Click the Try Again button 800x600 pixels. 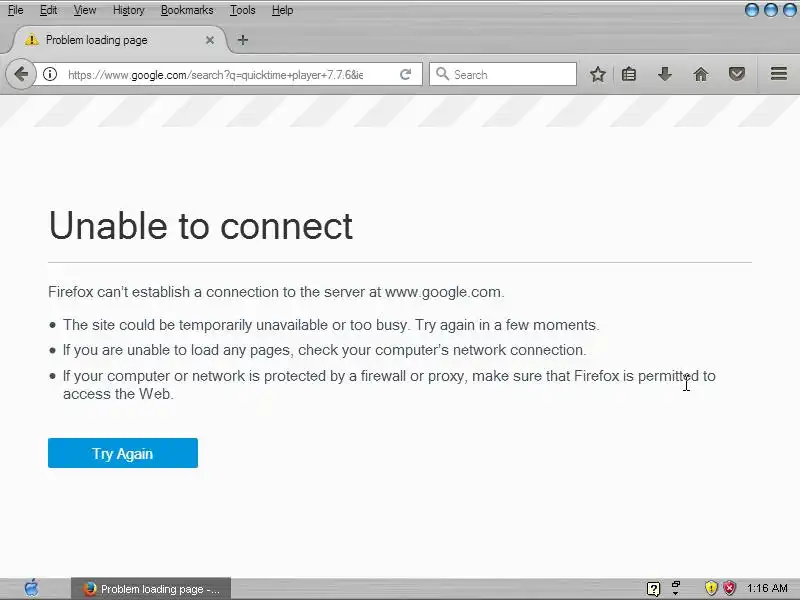(123, 453)
